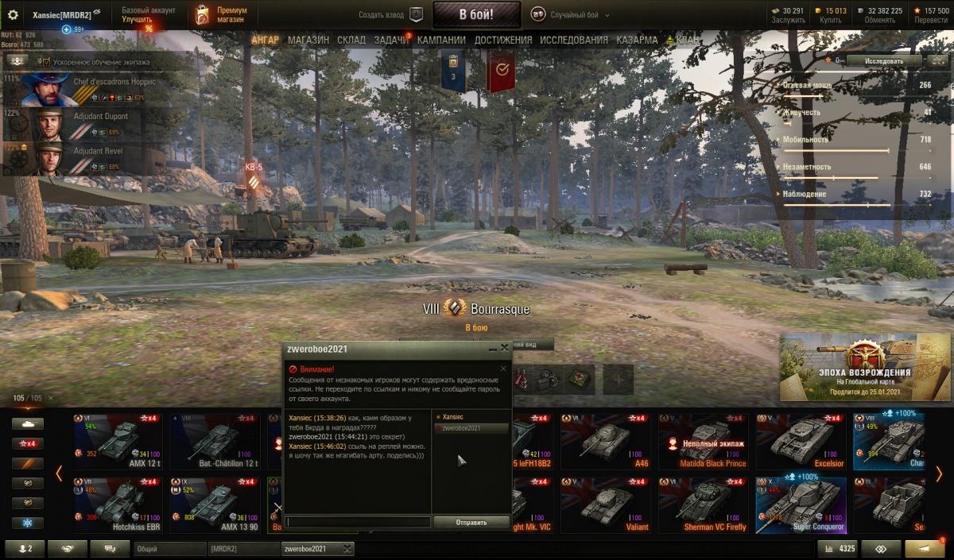Image resolution: width=954 pixels, height=560 pixels.
Task: Click the create platoon star icon
Action: (416, 14)
